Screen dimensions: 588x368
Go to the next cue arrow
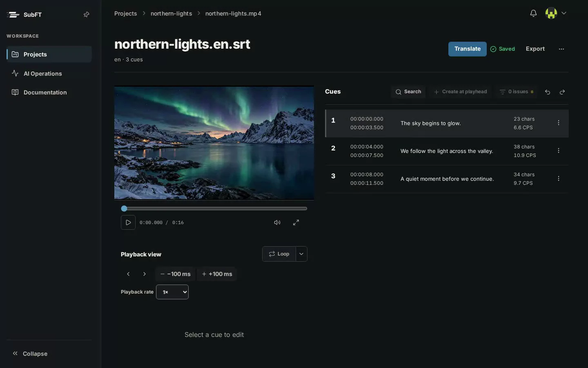tap(144, 274)
